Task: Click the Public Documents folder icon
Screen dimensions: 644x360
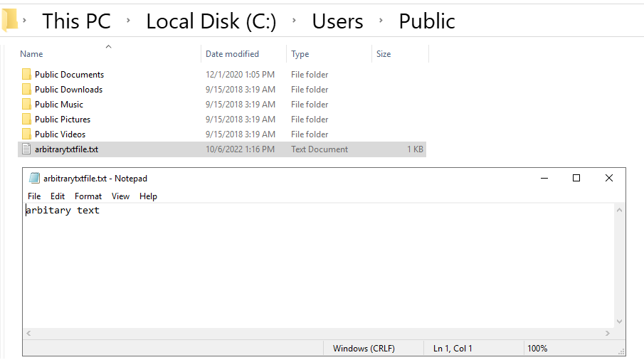Action: (26, 74)
